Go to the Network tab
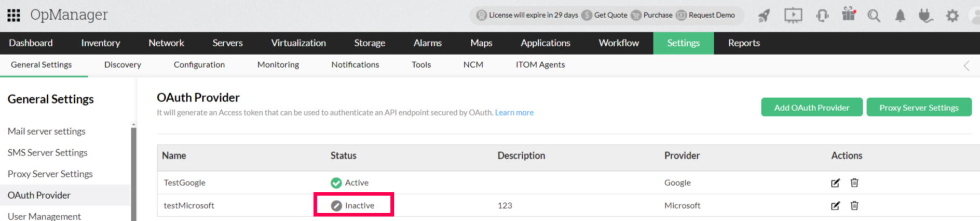This screenshot has height=221, width=980. point(166,43)
